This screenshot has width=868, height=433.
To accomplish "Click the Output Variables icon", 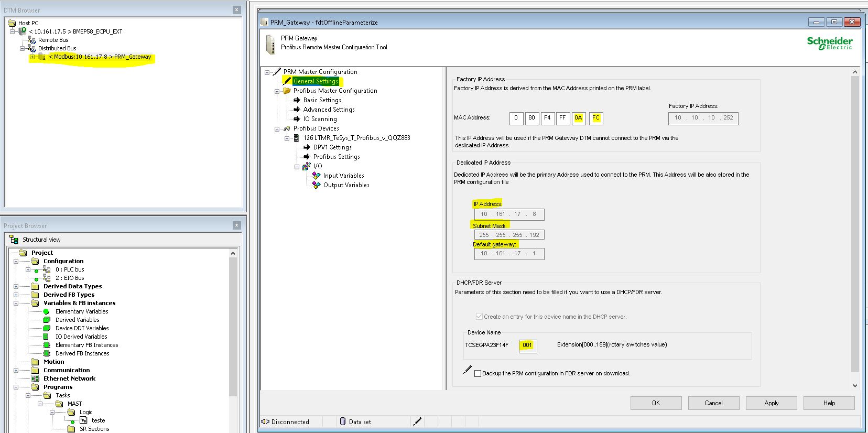I will pos(316,185).
